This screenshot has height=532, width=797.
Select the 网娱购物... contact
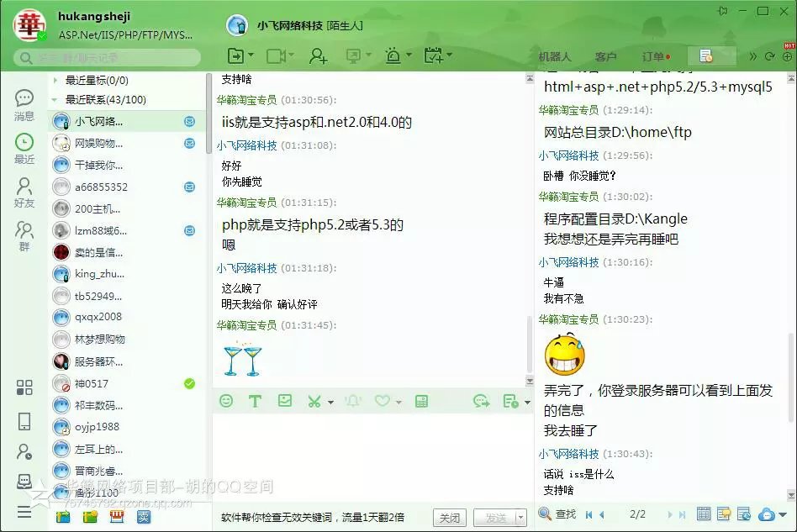127,143
